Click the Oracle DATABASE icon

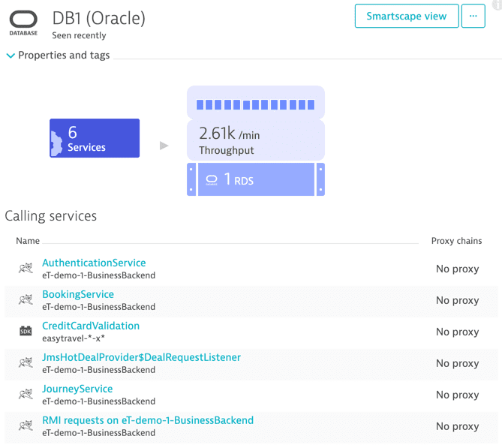coord(23,23)
